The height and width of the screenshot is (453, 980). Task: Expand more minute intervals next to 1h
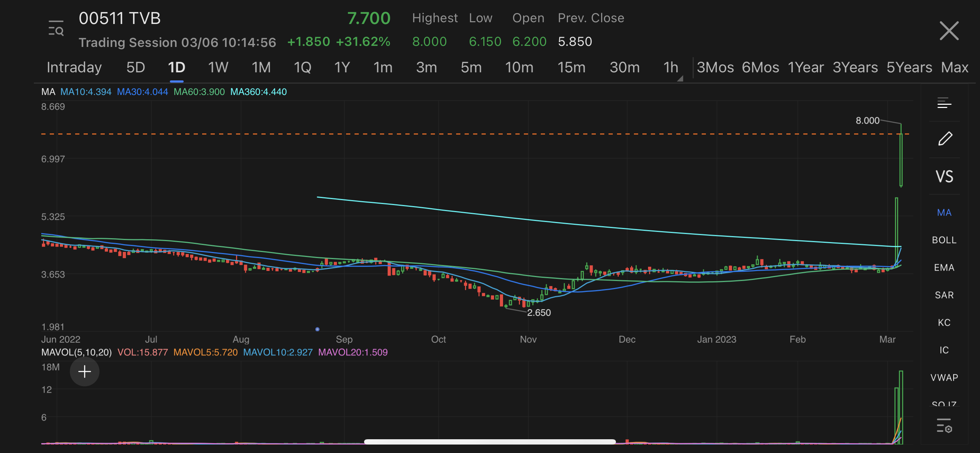[680, 78]
